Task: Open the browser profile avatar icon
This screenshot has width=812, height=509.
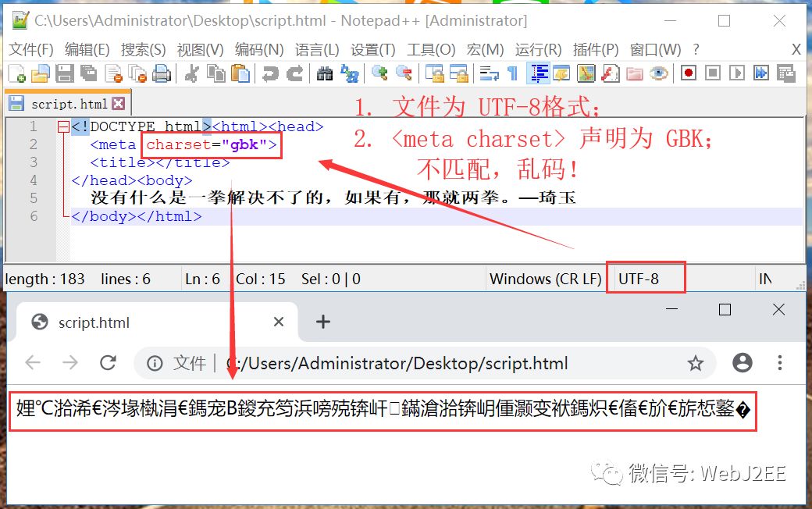Action: pos(742,363)
